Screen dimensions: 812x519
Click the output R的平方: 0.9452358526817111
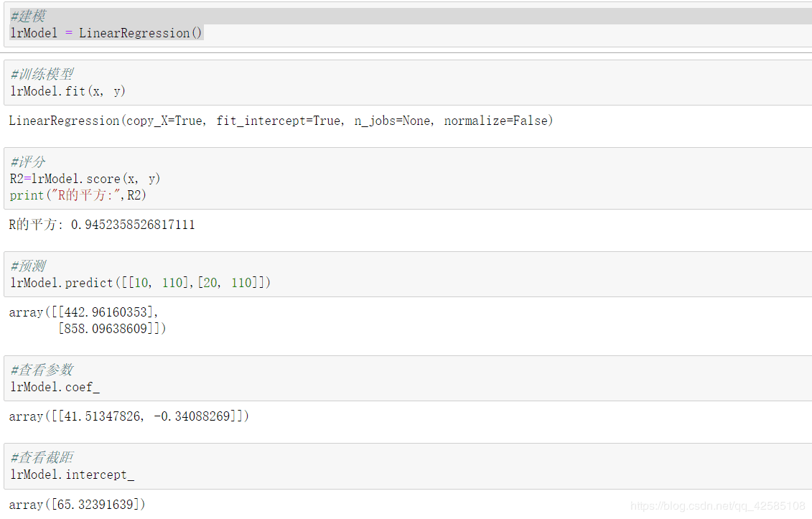(x=102, y=225)
